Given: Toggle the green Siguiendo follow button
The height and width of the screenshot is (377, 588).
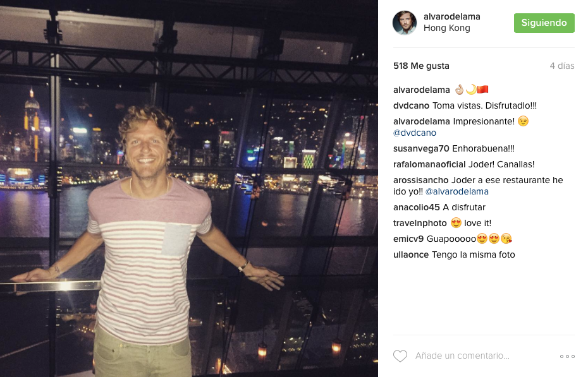Looking at the screenshot, I should [544, 23].
